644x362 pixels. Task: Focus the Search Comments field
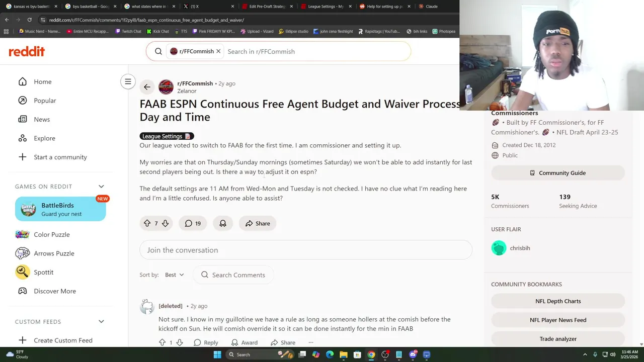pos(233,275)
